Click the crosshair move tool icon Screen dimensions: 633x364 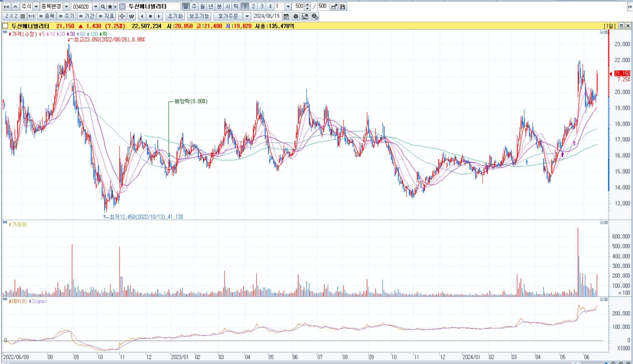tap(122, 16)
